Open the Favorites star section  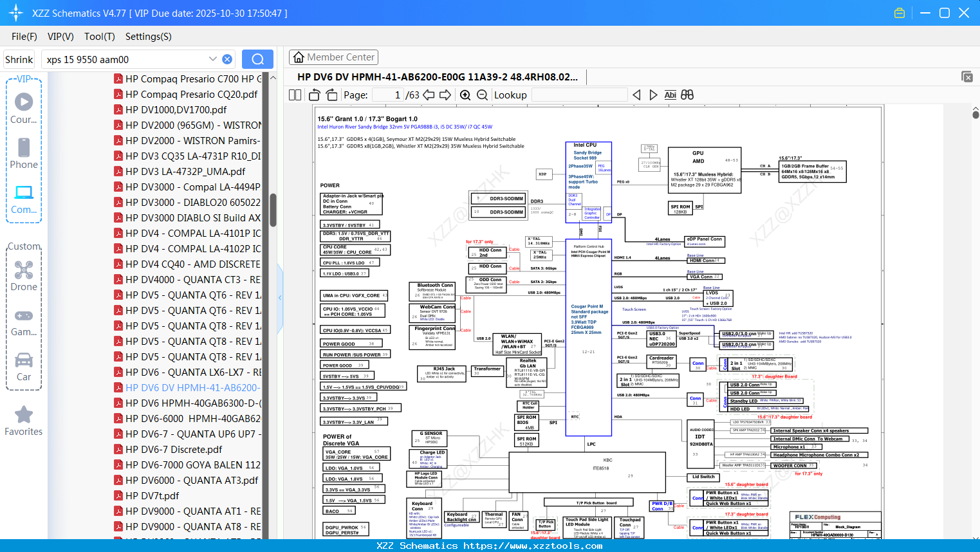click(x=24, y=421)
